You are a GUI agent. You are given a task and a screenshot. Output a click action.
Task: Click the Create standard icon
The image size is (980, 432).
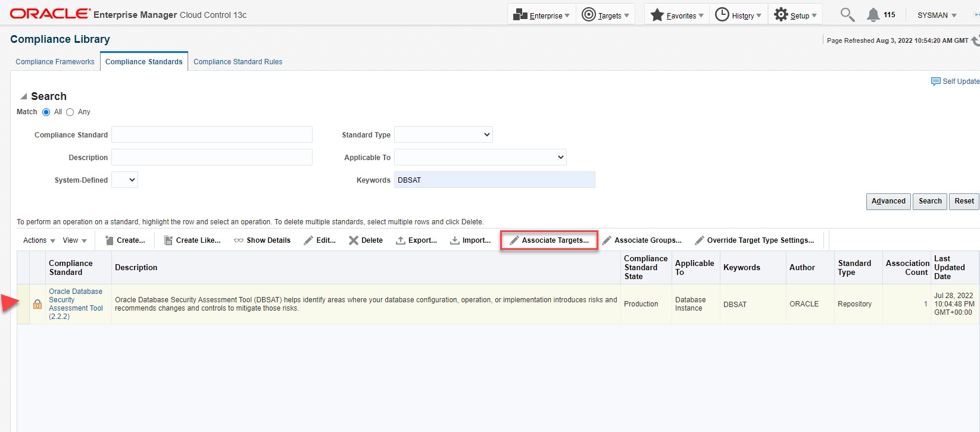point(110,240)
